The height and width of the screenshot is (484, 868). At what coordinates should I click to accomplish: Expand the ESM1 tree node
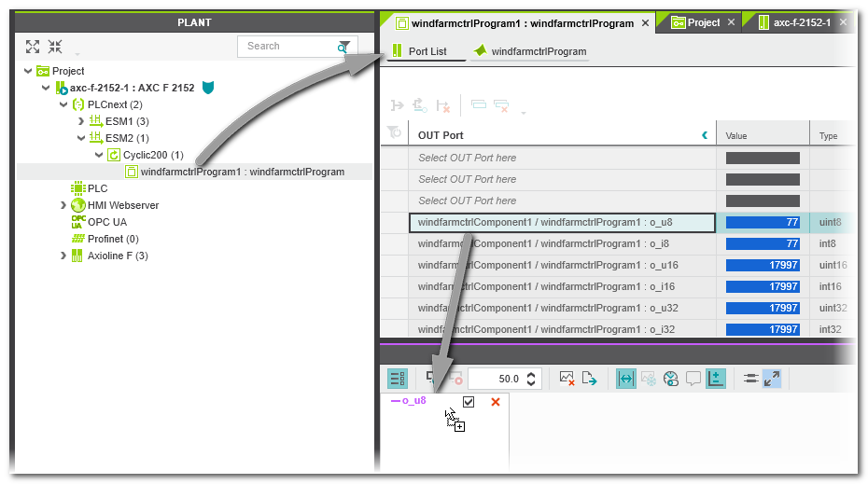pos(80,121)
